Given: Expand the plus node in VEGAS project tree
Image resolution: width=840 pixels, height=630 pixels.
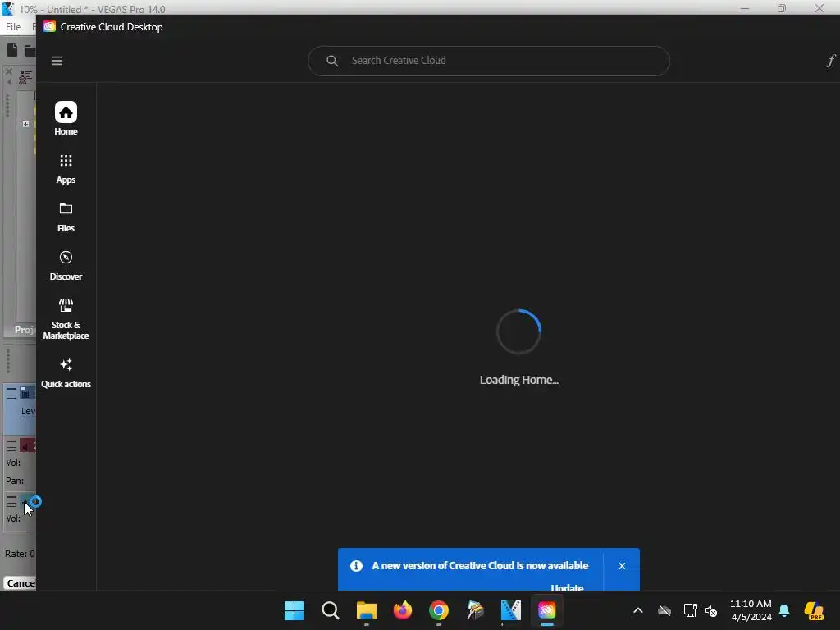Looking at the screenshot, I should point(25,124).
